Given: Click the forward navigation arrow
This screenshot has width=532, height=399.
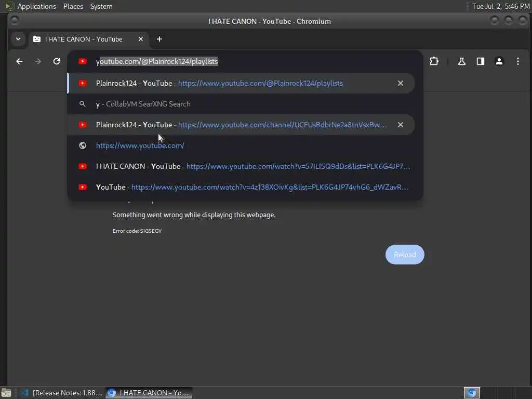Looking at the screenshot, I should 38,61.
